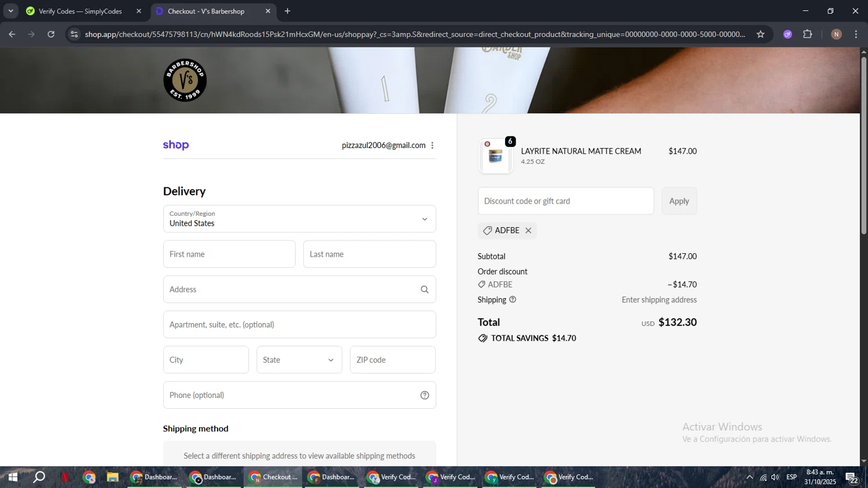Image resolution: width=868 pixels, height=488 pixels.
Task: Click the help icon in the Phone field
Action: pos(425,395)
